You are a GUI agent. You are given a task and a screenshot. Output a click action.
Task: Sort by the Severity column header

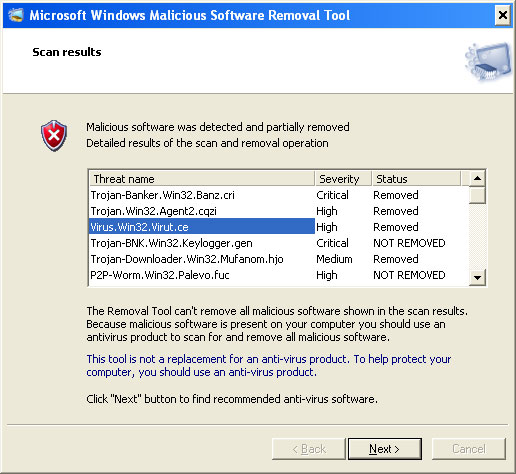(x=343, y=179)
